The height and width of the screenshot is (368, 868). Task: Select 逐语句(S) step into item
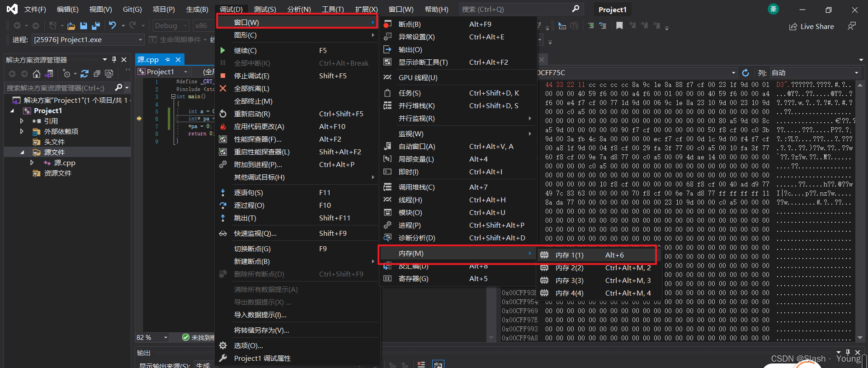[x=297, y=193]
